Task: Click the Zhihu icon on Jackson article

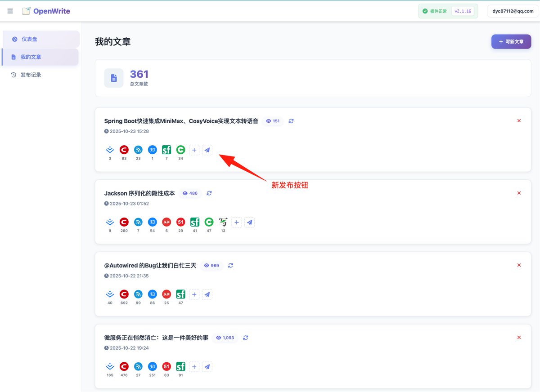Action: pos(153,222)
